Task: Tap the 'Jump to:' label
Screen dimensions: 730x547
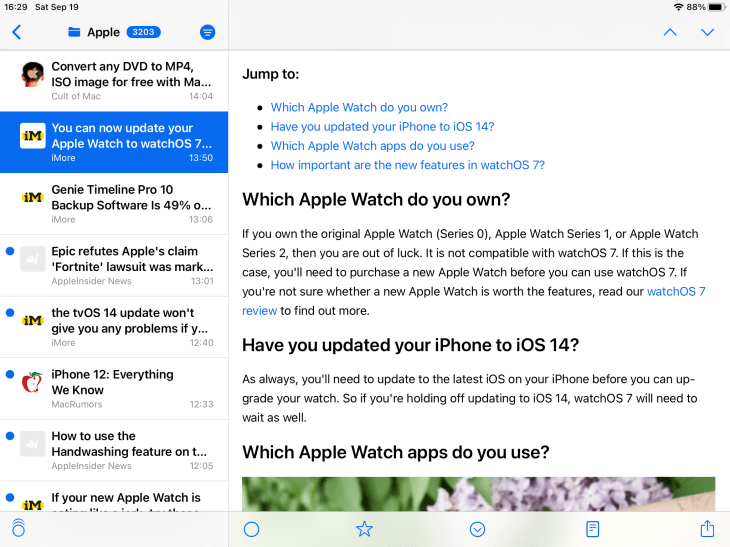Action: pos(270,74)
